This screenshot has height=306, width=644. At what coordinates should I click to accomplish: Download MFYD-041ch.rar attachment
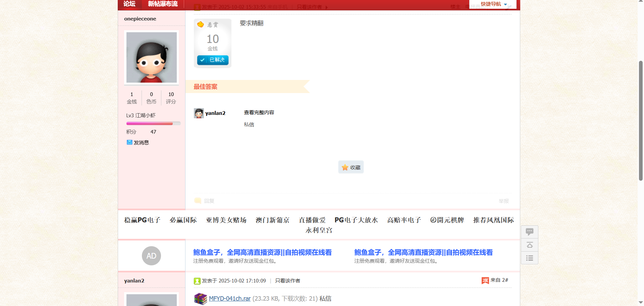(230, 299)
